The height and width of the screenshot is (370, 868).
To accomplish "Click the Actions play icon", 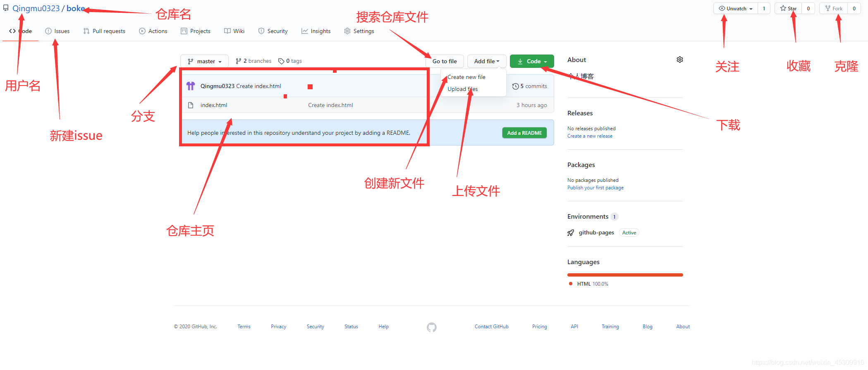I will [142, 31].
